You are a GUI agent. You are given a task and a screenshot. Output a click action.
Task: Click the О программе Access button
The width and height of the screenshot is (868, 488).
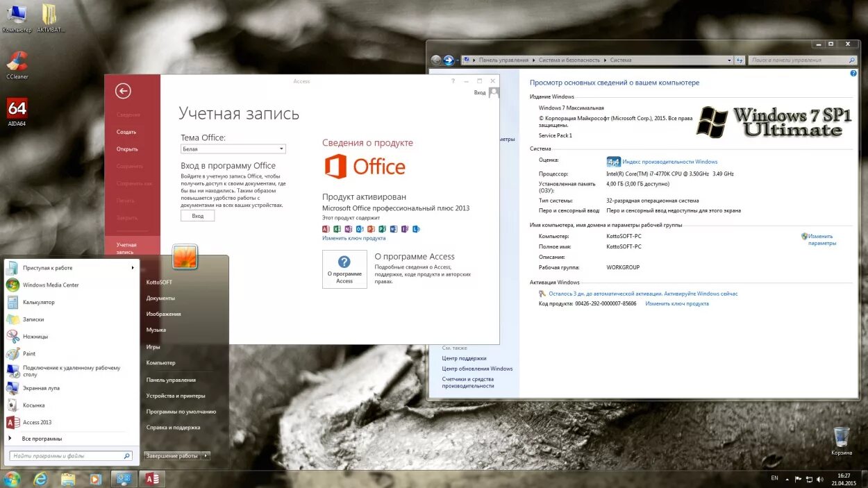click(344, 269)
